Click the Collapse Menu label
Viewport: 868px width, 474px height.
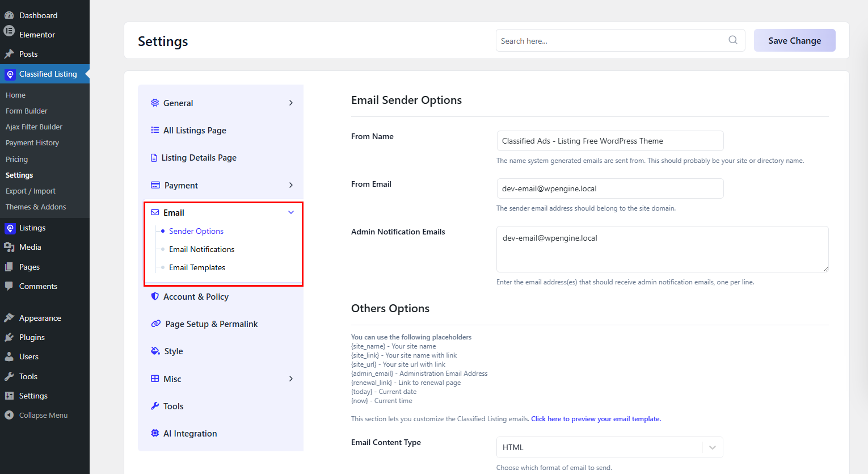coord(43,415)
